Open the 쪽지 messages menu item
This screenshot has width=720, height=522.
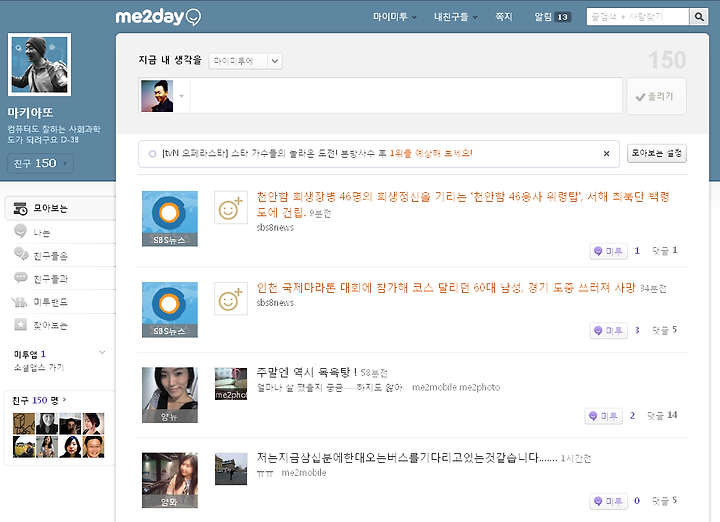pyautogui.click(x=503, y=17)
